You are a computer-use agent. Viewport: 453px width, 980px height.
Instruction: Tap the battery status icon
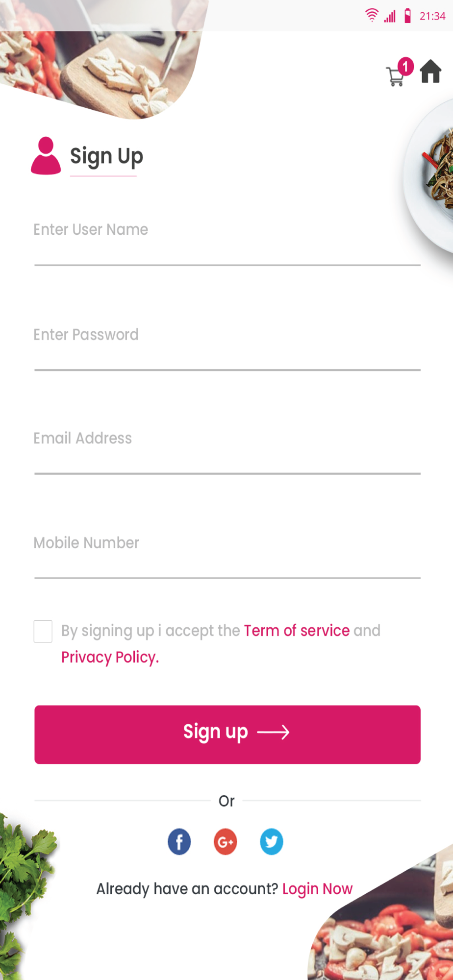407,16
